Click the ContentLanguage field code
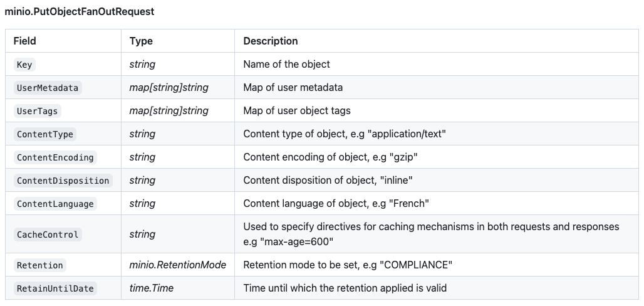The height and width of the screenshot is (306, 644). [55, 204]
